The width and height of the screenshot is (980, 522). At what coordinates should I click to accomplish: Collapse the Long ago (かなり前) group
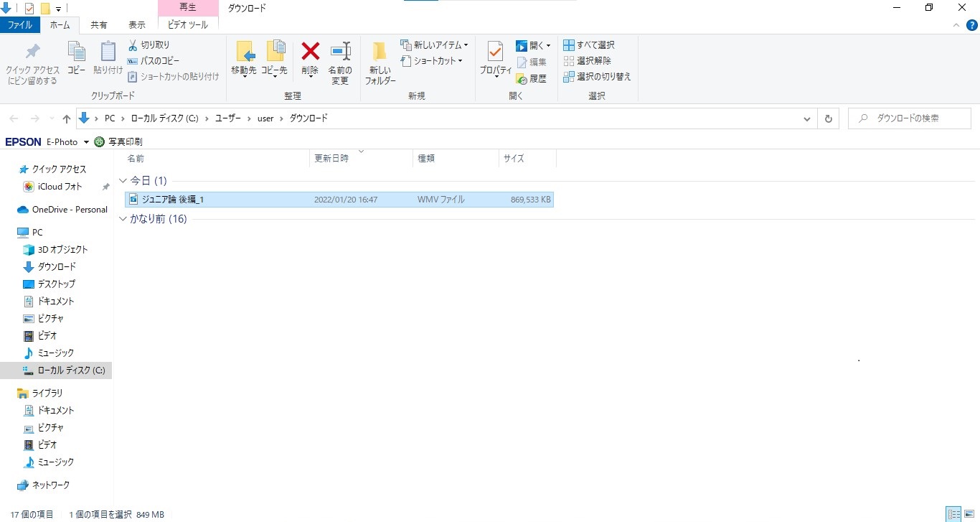click(123, 219)
